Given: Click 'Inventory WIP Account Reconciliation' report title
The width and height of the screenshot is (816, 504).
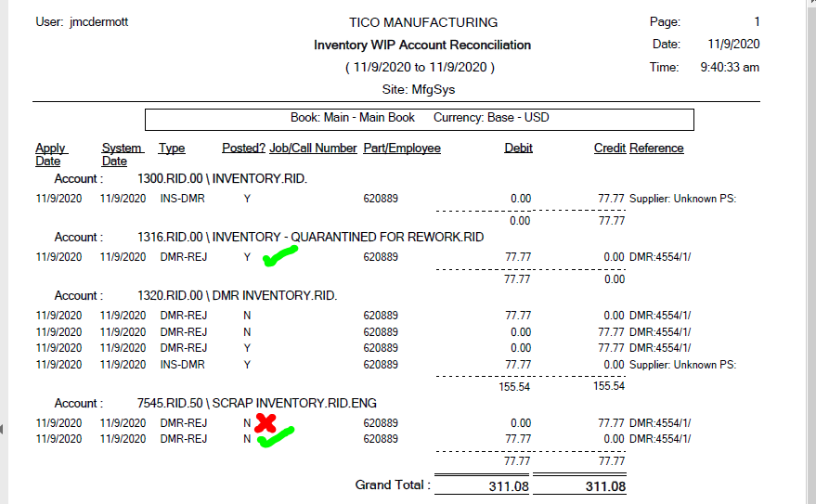Looking at the screenshot, I should pyautogui.click(x=422, y=45).
